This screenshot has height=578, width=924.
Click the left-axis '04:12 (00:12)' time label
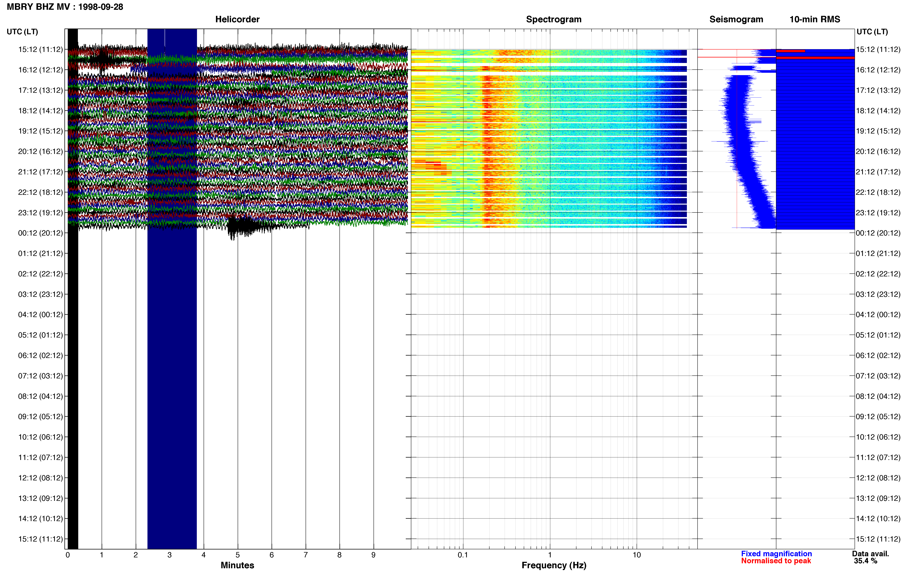[x=41, y=315]
